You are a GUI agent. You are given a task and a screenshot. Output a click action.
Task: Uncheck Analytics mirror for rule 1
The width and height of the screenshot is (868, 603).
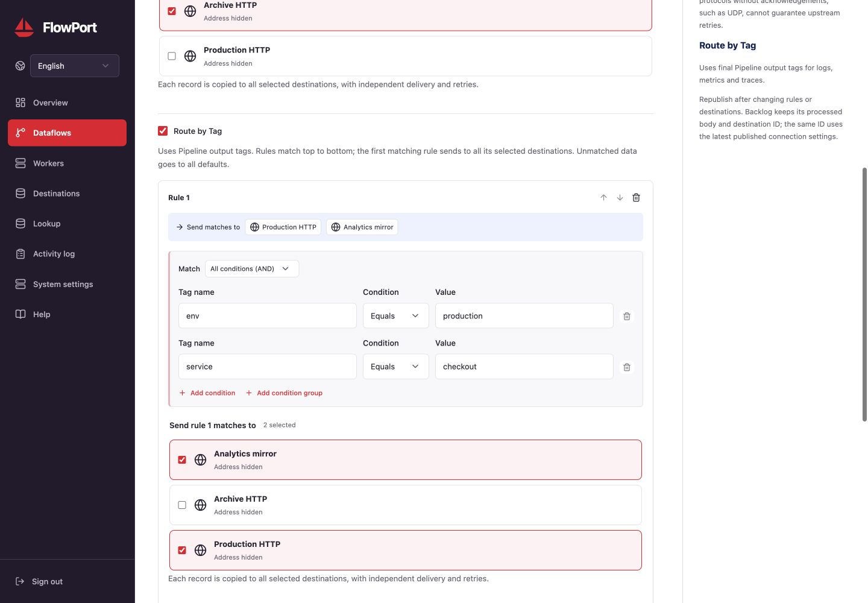[182, 460]
